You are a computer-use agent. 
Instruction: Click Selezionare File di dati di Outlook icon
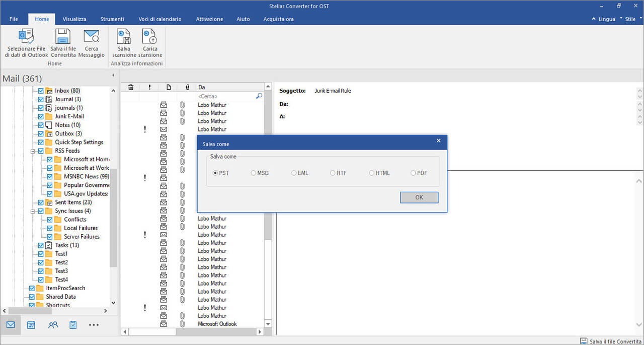coord(26,37)
